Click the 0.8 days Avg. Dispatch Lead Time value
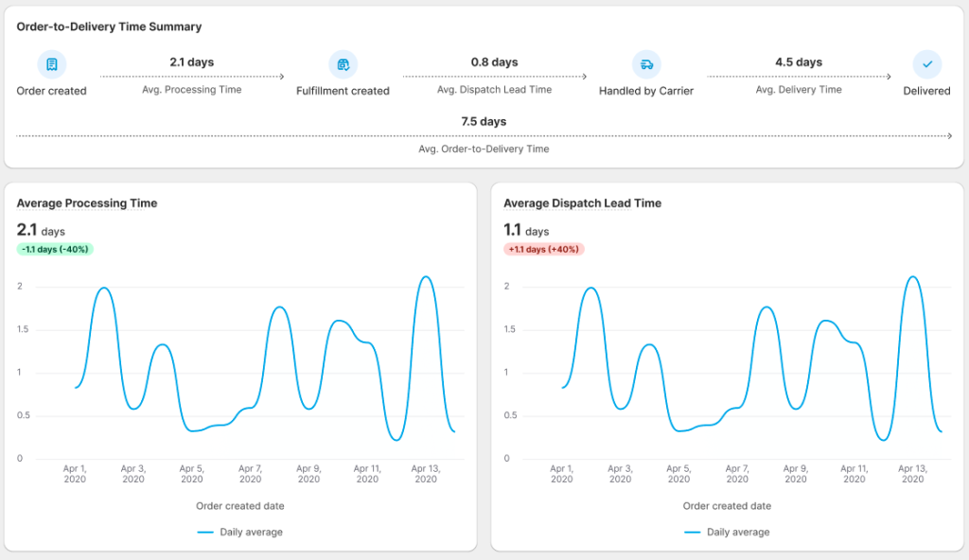The image size is (969, 560). tap(493, 61)
